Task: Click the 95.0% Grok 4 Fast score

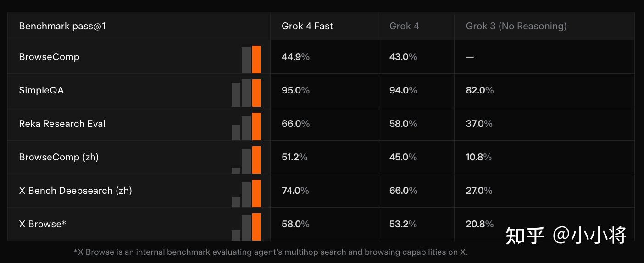Action: [295, 90]
